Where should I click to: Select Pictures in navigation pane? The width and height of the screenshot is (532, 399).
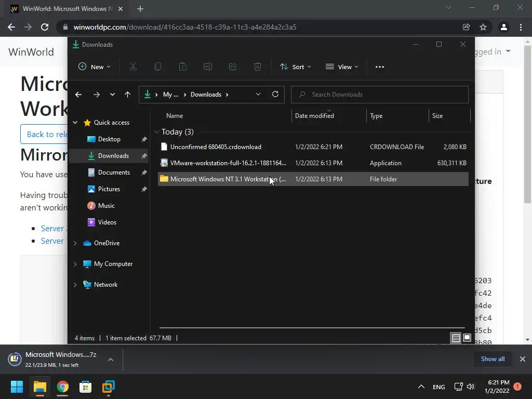pos(109,189)
